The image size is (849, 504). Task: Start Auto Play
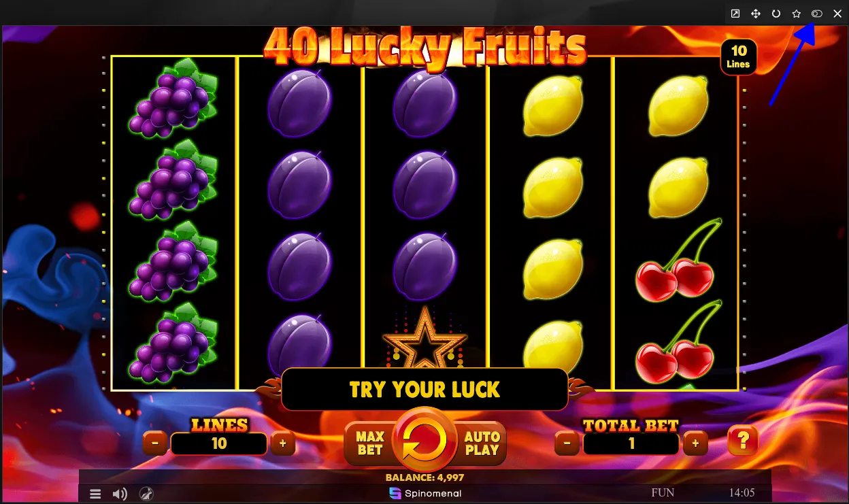click(482, 443)
